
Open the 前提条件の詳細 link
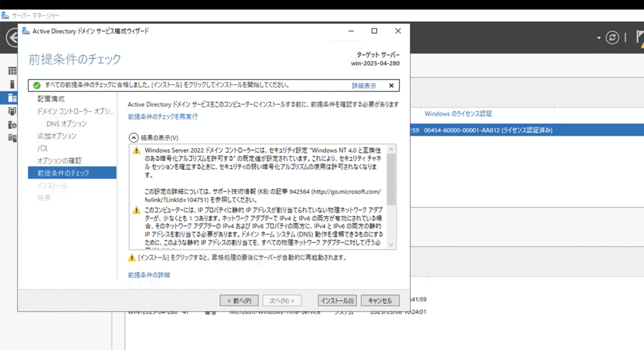148,275
